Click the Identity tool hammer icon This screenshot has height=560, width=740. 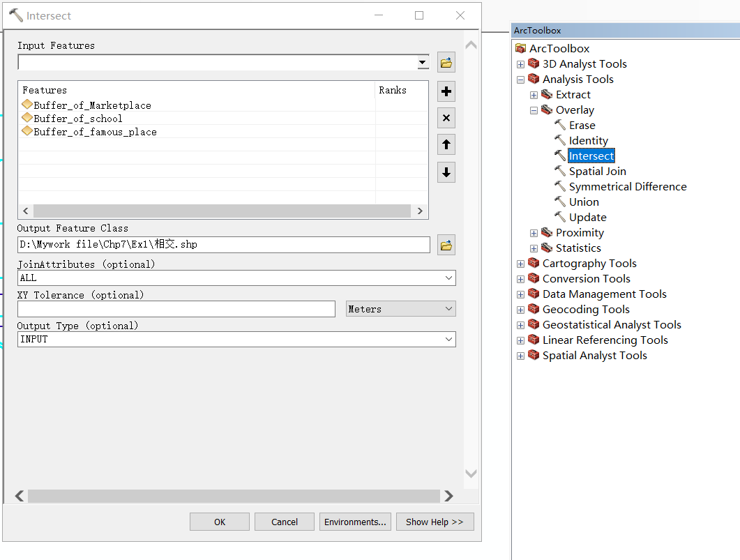pos(560,140)
